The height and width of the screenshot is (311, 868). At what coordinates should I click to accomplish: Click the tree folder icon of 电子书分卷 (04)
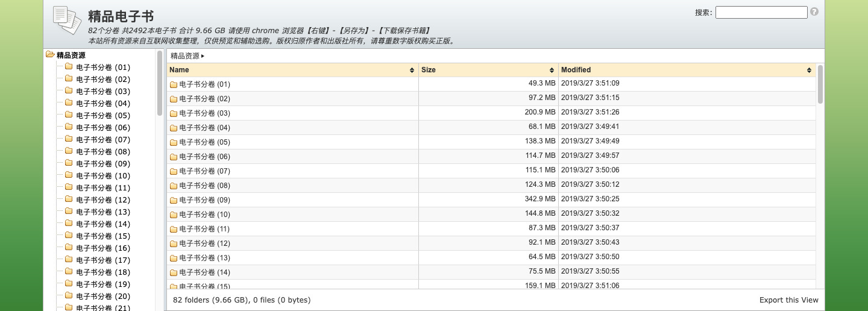pos(69,103)
